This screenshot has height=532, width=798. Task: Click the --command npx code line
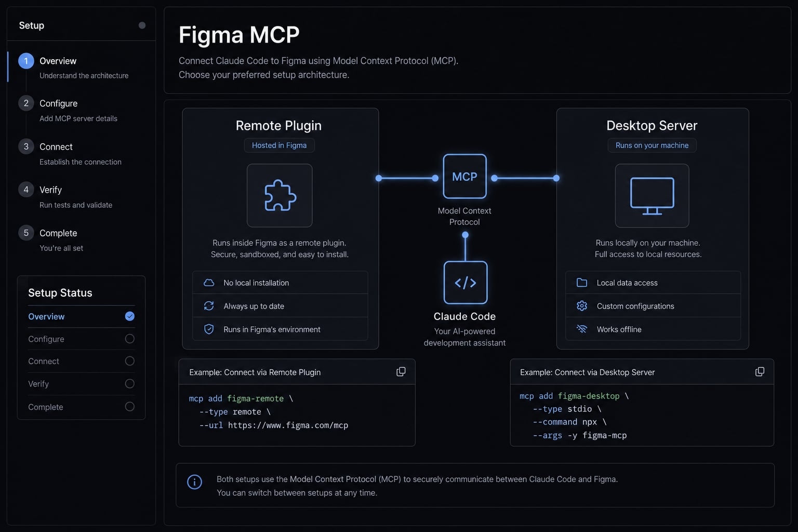pos(570,422)
